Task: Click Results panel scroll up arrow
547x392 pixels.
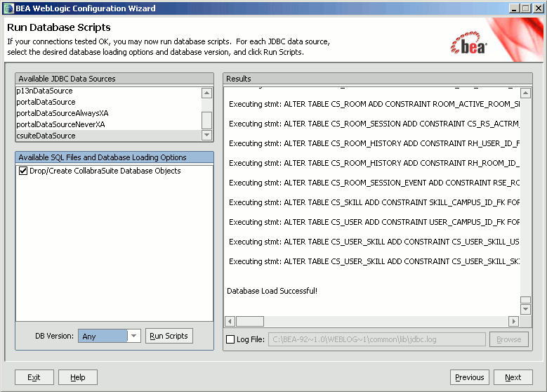Action: pos(526,93)
